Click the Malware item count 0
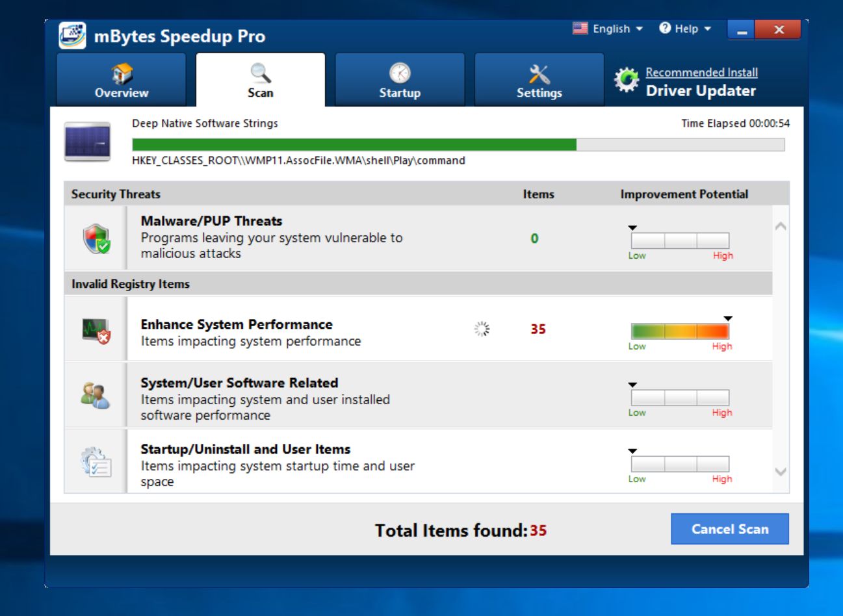 534,238
